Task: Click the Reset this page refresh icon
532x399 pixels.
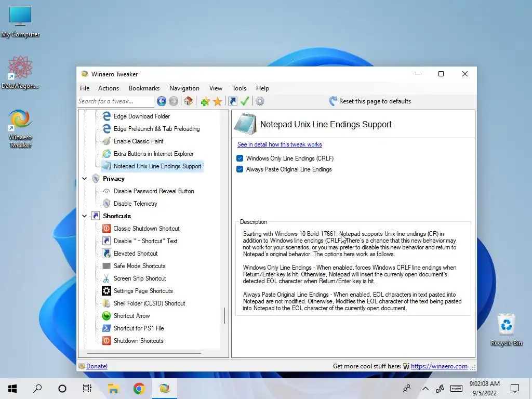Action: [333, 101]
